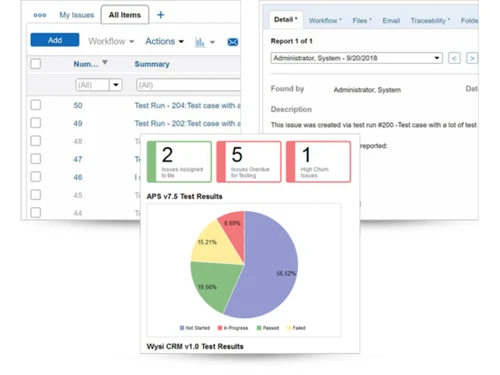This screenshot has width=500, height=375.
Task: Open the Traceability tab
Action: click(x=430, y=21)
